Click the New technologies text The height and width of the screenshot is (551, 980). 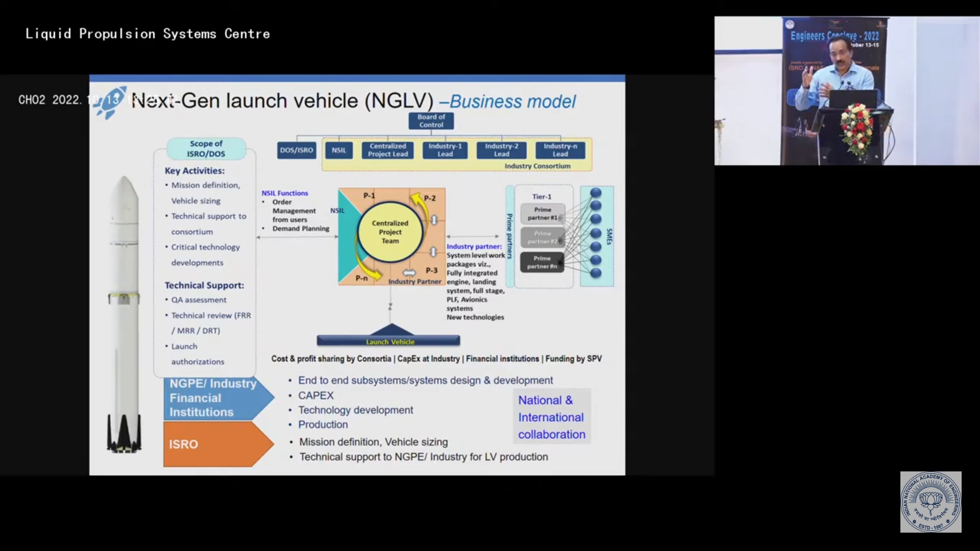475,317
